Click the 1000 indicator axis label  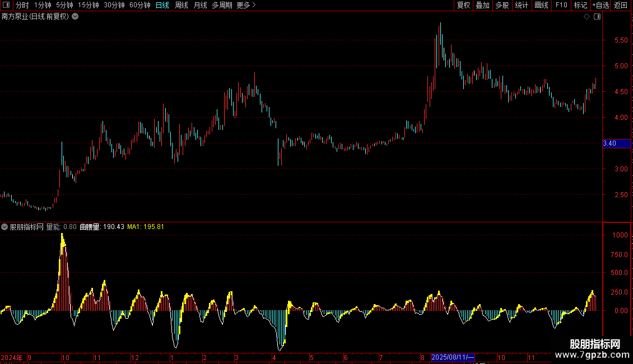620,235
